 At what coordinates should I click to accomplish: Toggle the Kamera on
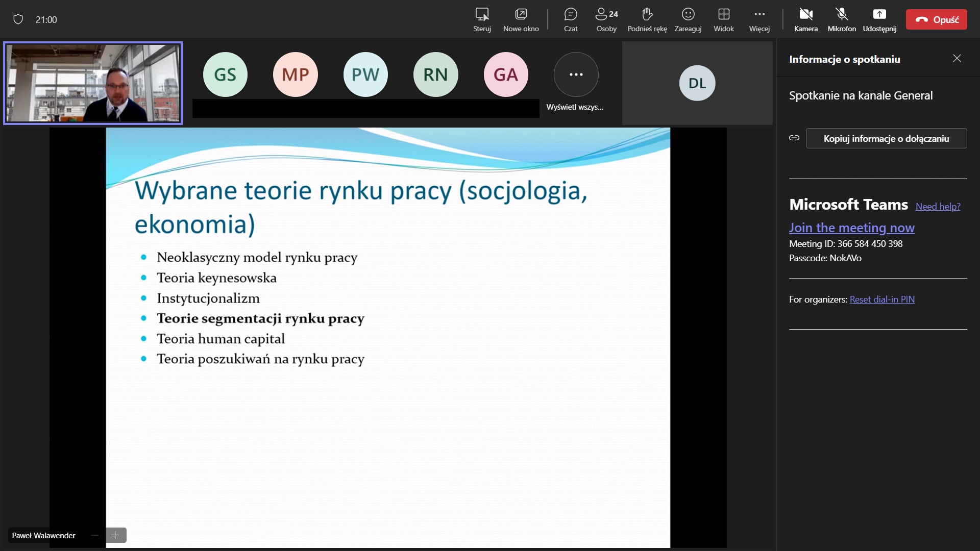(806, 19)
